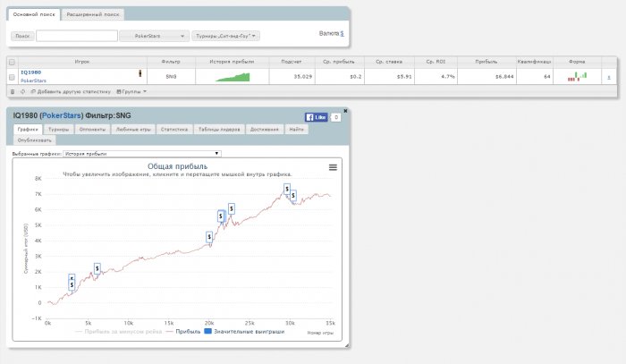This screenshot has width=626, height=364.
Task: Expand the Группы dropdown
Action: pos(131,92)
